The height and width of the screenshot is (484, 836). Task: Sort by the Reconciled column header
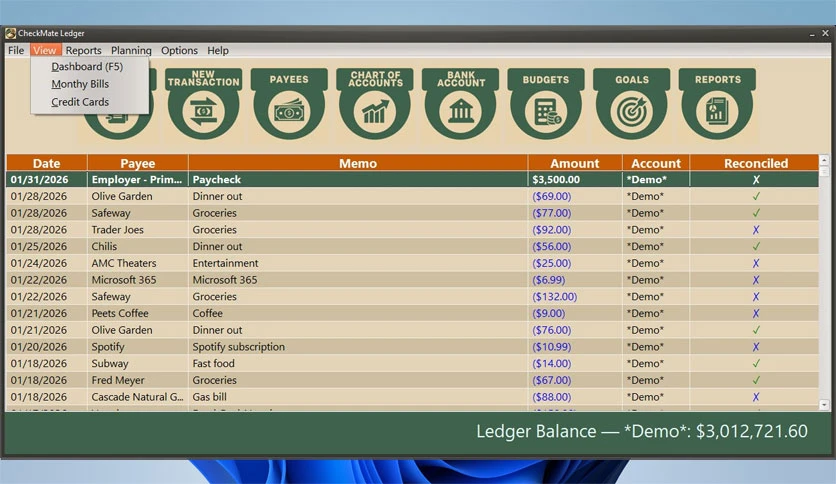point(754,163)
